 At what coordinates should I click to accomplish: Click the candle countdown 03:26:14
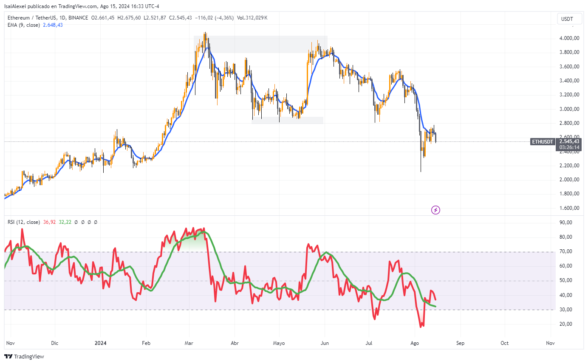click(569, 147)
